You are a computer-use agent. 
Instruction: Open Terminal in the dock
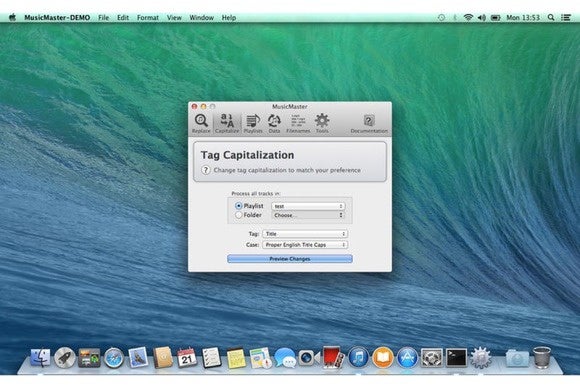tap(456, 358)
